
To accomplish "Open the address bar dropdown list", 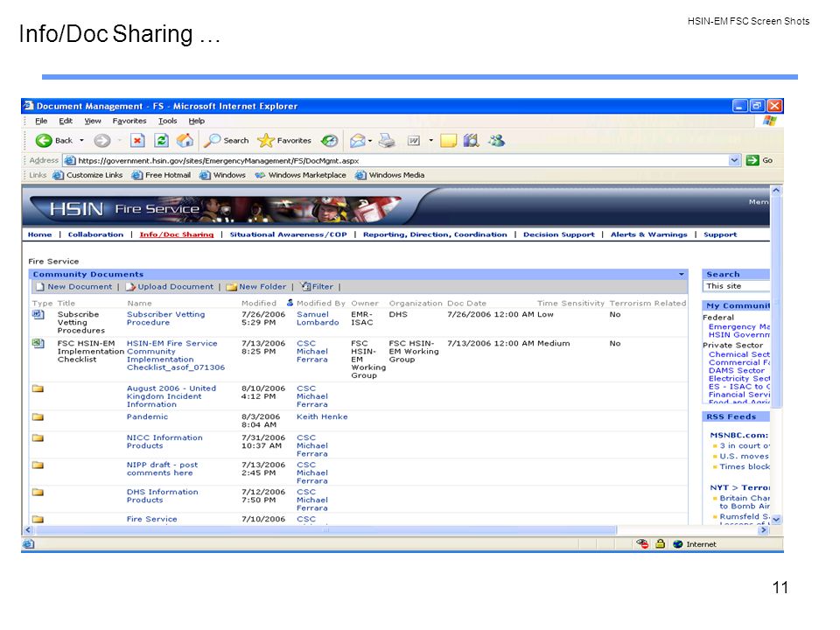I will [x=734, y=160].
